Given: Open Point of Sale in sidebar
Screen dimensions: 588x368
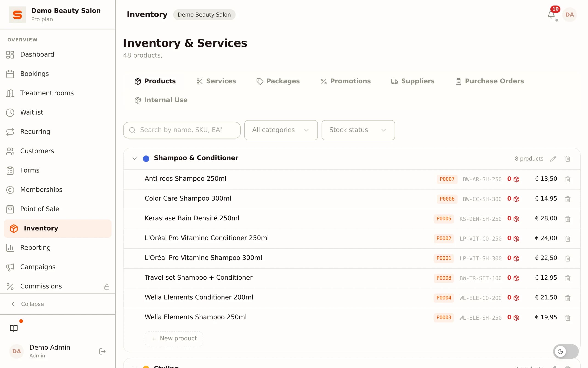Looking at the screenshot, I should coord(58,209).
